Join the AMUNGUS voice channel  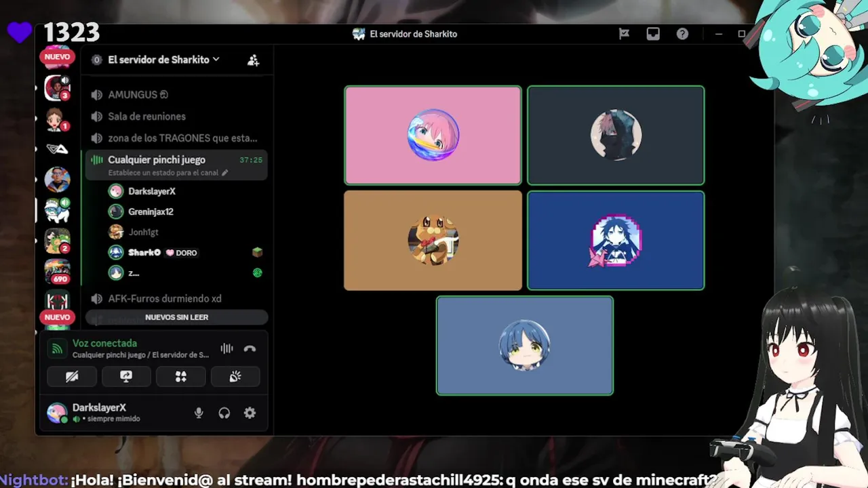pos(178,95)
